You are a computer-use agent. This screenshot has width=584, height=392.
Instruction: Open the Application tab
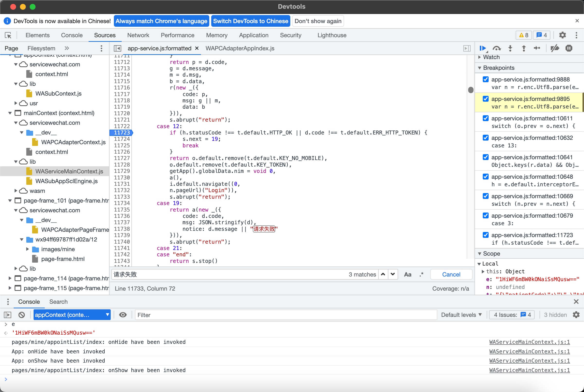pyautogui.click(x=254, y=35)
